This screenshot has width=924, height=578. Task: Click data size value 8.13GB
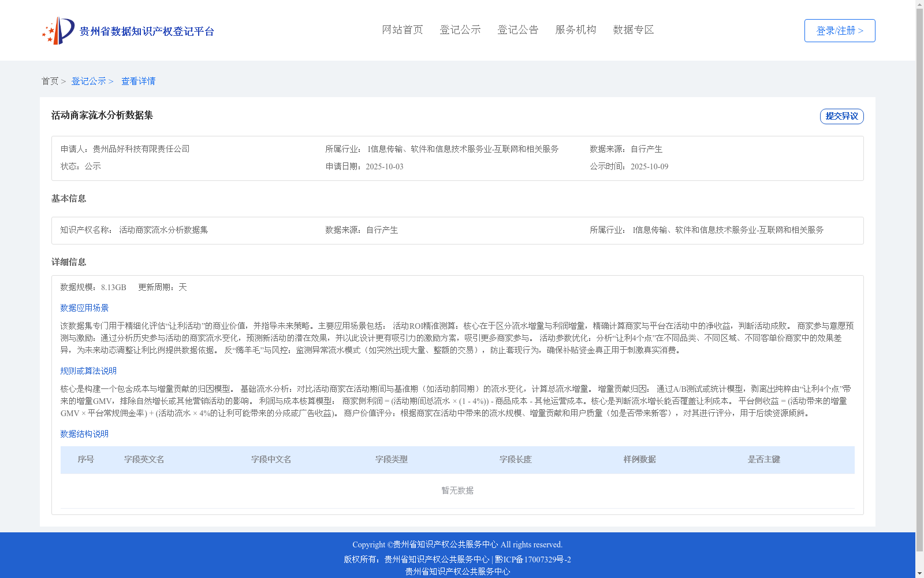point(114,287)
